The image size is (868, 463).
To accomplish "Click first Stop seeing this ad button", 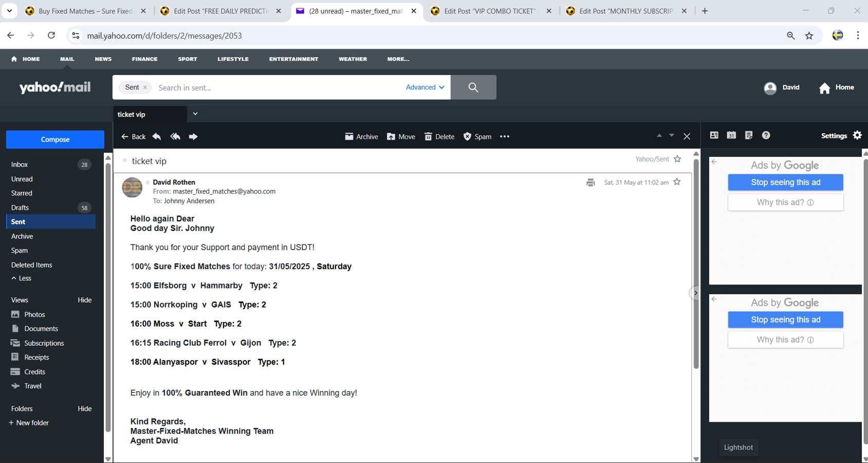I will [x=785, y=182].
